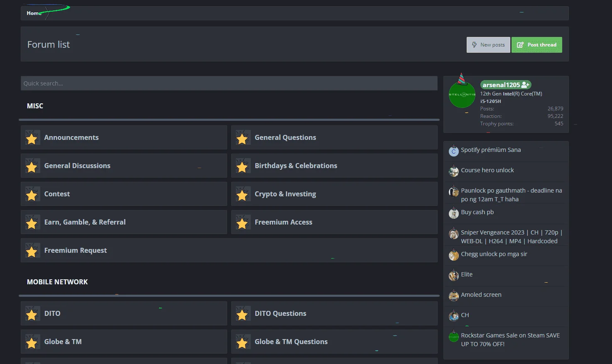Screen dimensions: 612x364
Task: Open the Freemium Request forum
Action: coord(76,250)
